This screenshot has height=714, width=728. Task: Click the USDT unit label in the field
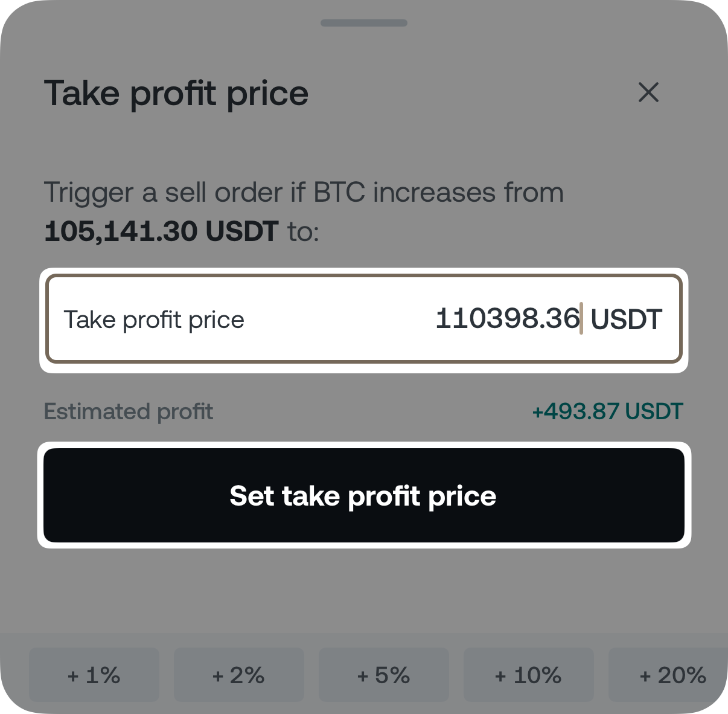626,319
